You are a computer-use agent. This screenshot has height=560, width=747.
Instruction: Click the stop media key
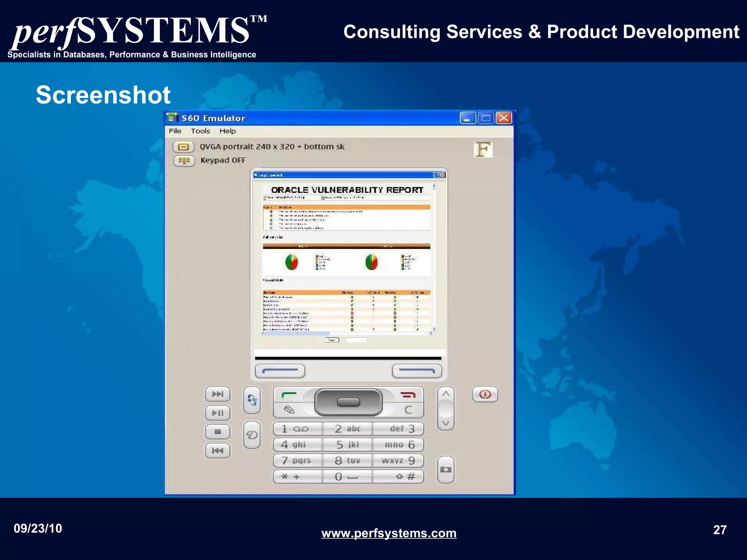coord(218,432)
